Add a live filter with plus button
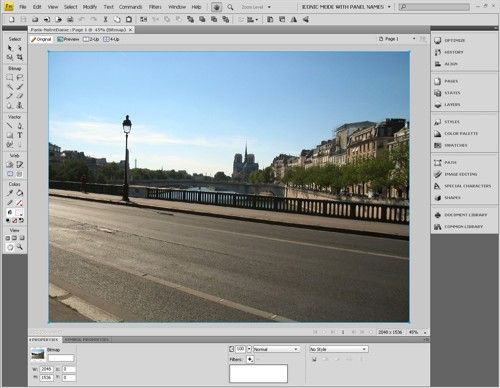 (250, 359)
